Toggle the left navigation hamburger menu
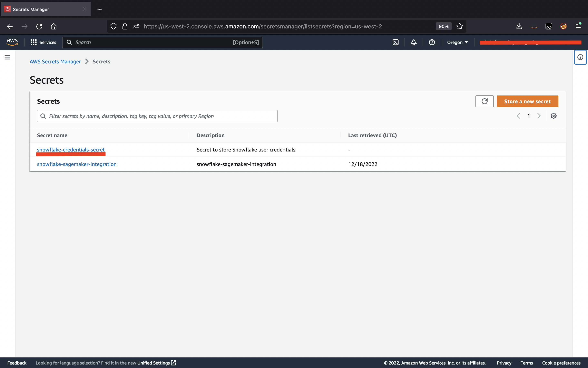Screen dimensions: 588x368 coord(7,57)
